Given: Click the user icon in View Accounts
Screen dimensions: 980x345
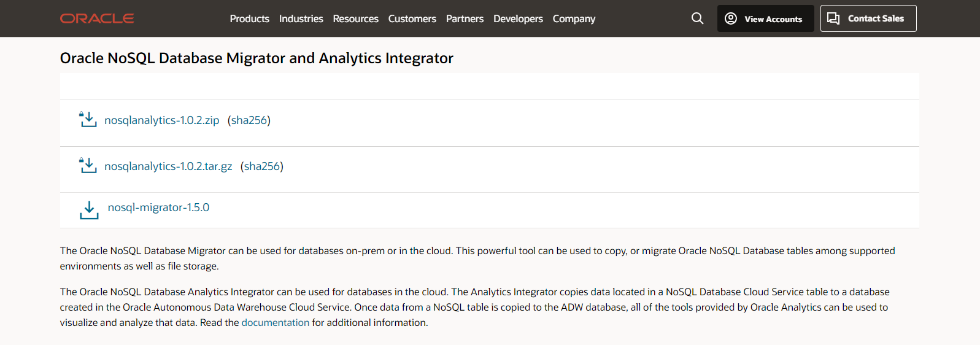Looking at the screenshot, I should click(x=731, y=18).
